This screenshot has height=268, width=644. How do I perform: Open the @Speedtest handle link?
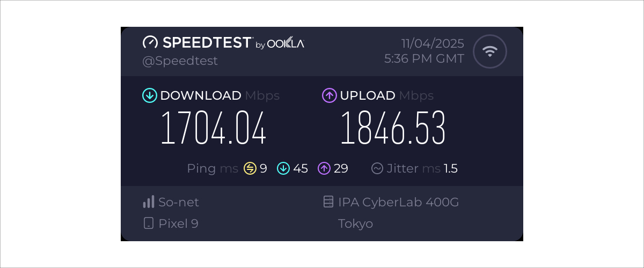coord(180,61)
